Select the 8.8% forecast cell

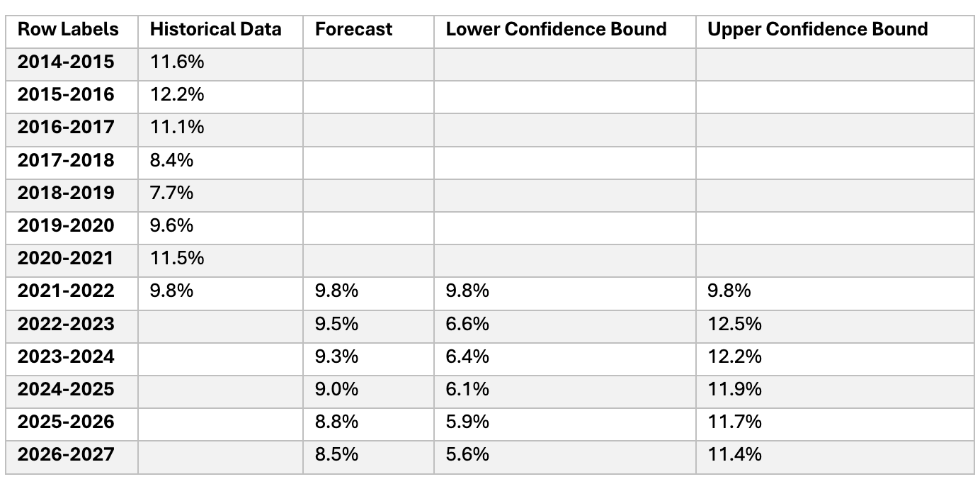368,422
